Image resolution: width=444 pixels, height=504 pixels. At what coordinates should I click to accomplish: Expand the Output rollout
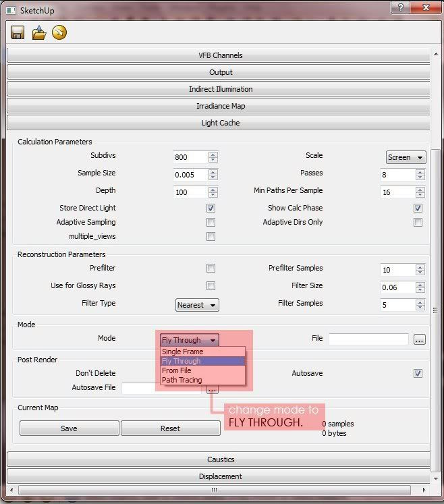219,72
